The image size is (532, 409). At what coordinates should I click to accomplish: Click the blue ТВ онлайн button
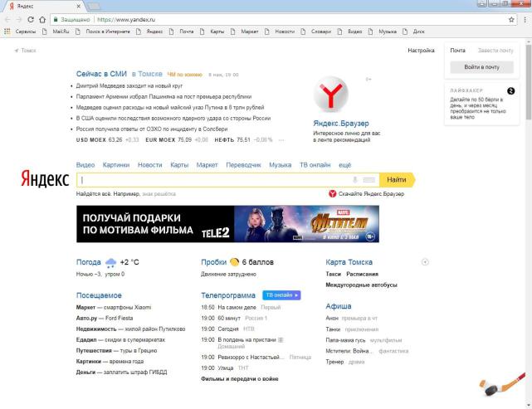coord(281,295)
